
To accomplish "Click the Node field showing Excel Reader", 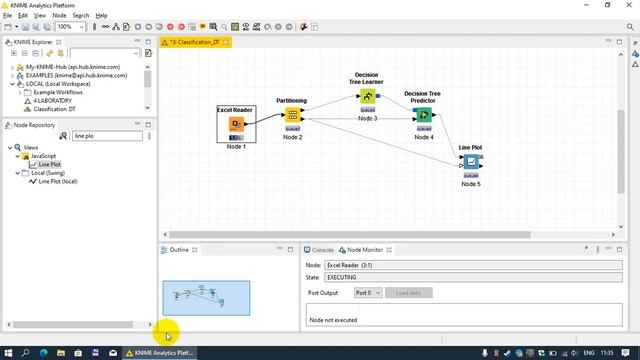I will coord(473,265).
